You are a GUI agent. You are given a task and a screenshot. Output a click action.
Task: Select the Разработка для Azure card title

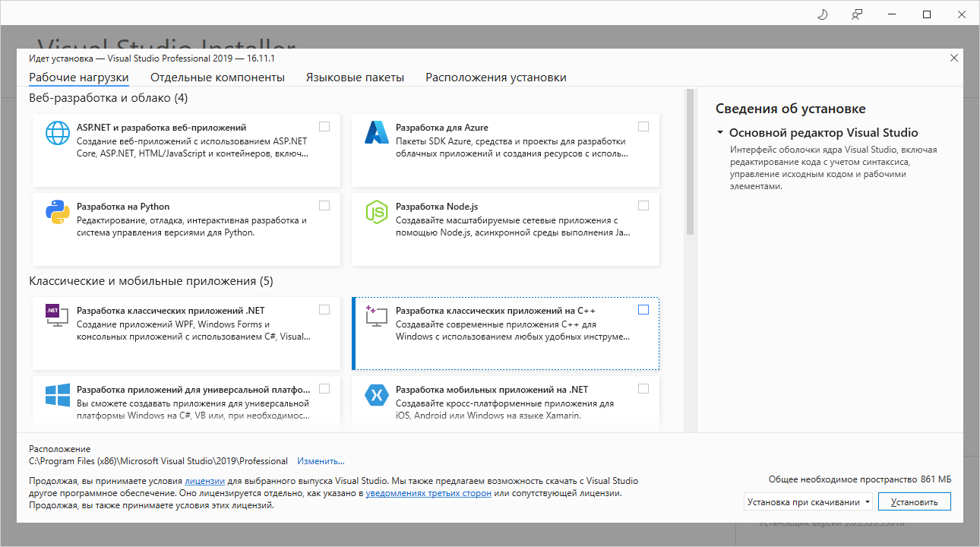(442, 128)
